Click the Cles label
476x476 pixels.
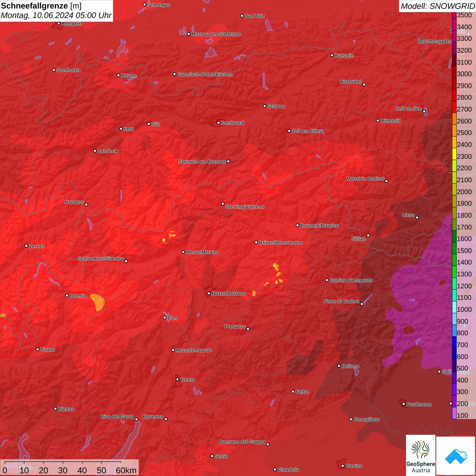pyautogui.click(x=173, y=318)
